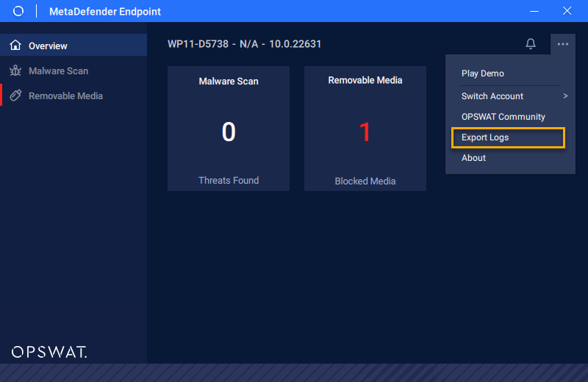This screenshot has height=382, width=588.
Task: Click the threats found count 0
Action: coord(229,132)
